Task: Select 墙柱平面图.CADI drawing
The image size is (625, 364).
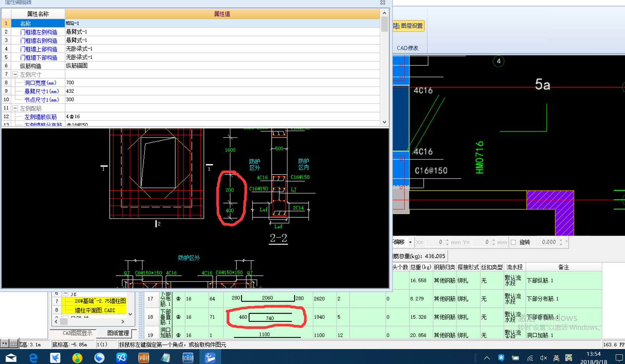Action: (x=95, y=311)
